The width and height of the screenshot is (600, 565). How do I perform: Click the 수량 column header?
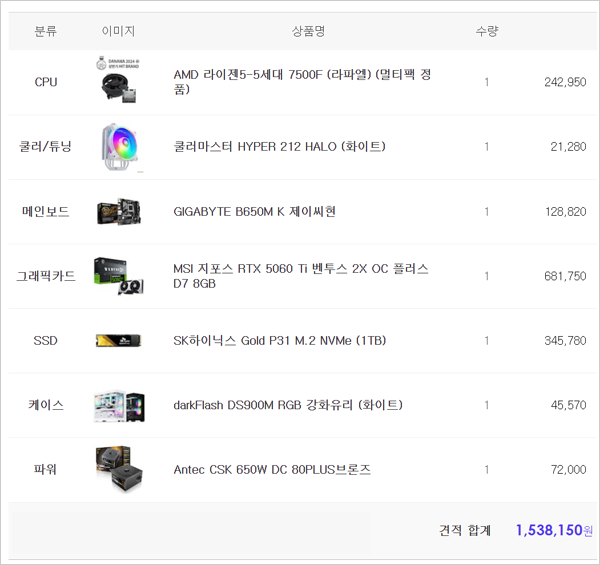click(487, 31)
